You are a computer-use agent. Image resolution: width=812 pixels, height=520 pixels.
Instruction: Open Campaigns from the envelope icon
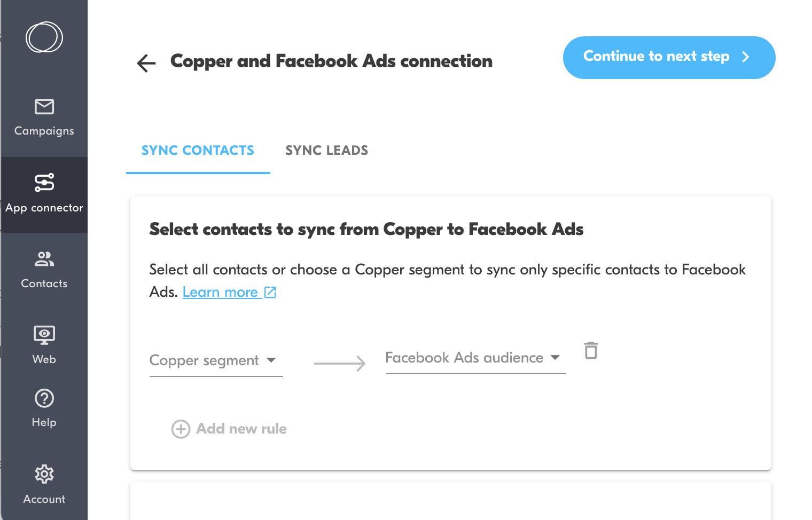(44, 107)
